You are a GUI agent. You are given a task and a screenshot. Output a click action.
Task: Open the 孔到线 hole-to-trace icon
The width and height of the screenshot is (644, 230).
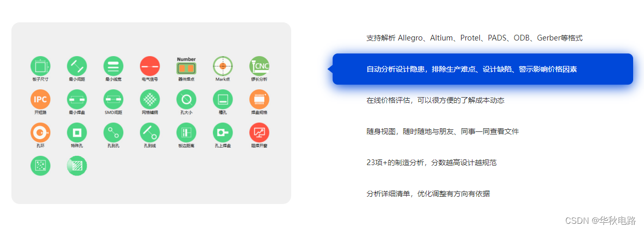pos(150,133)
